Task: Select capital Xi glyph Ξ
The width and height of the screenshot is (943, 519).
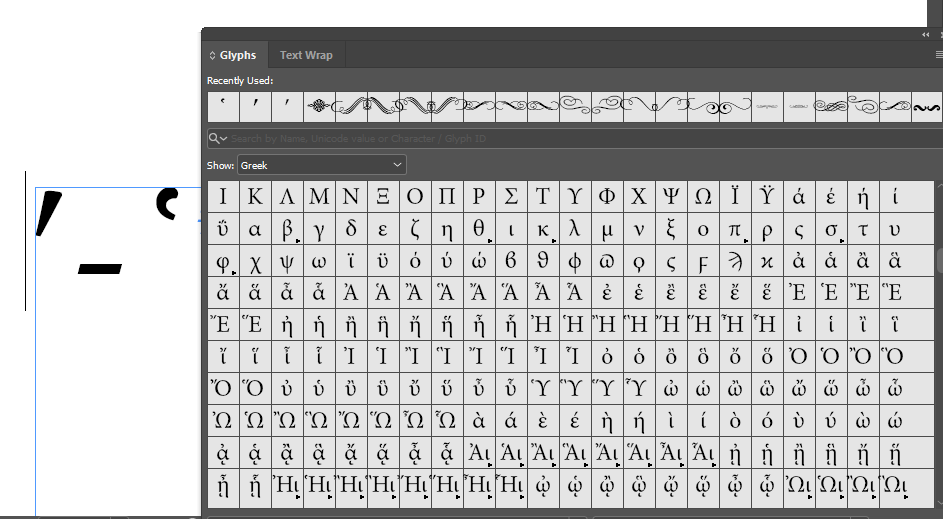Action: [383, 197]
